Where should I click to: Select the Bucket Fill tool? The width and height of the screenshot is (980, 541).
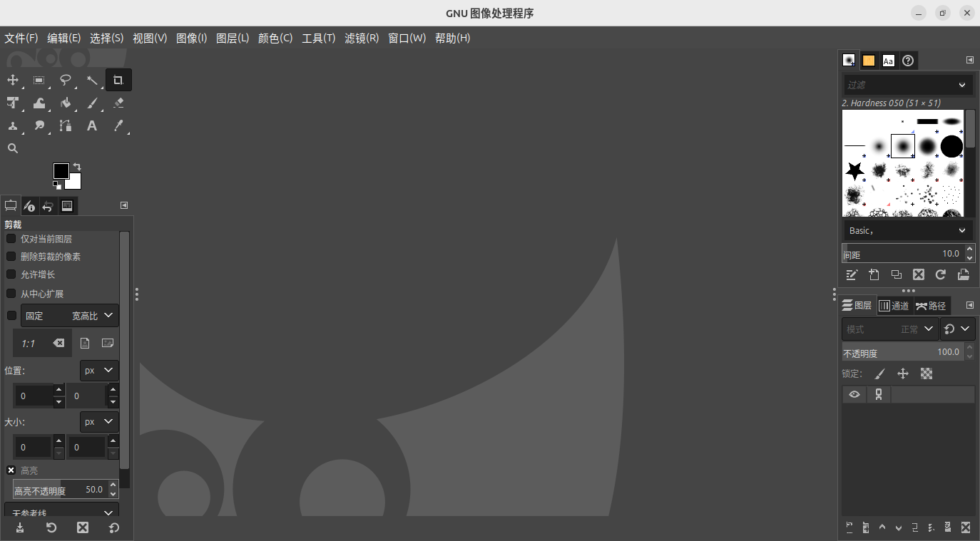[x=66, y=103]
